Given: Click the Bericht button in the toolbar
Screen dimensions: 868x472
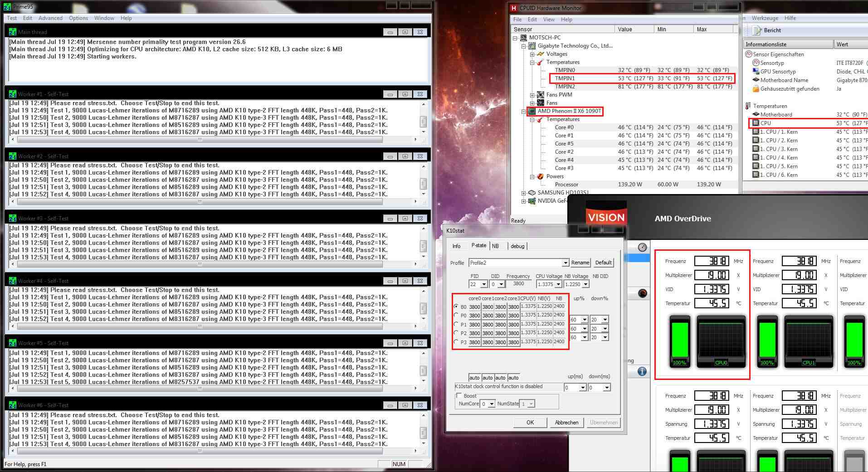Looking at the screenshot, I should click(x=767, y=30).
